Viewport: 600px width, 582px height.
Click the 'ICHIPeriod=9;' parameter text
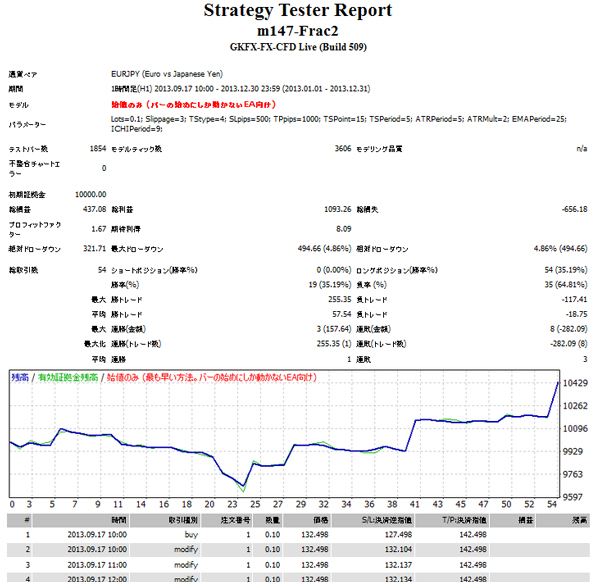tap(137, 129)
